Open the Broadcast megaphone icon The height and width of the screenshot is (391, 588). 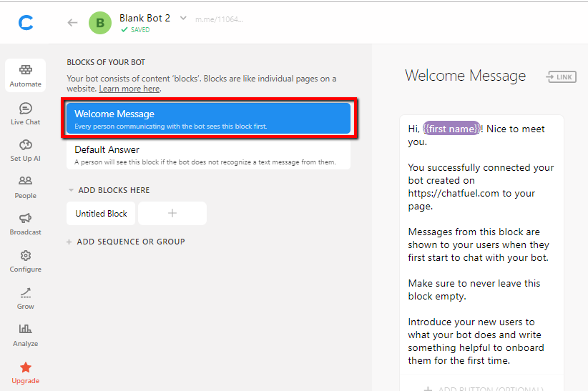coord(26,218)
